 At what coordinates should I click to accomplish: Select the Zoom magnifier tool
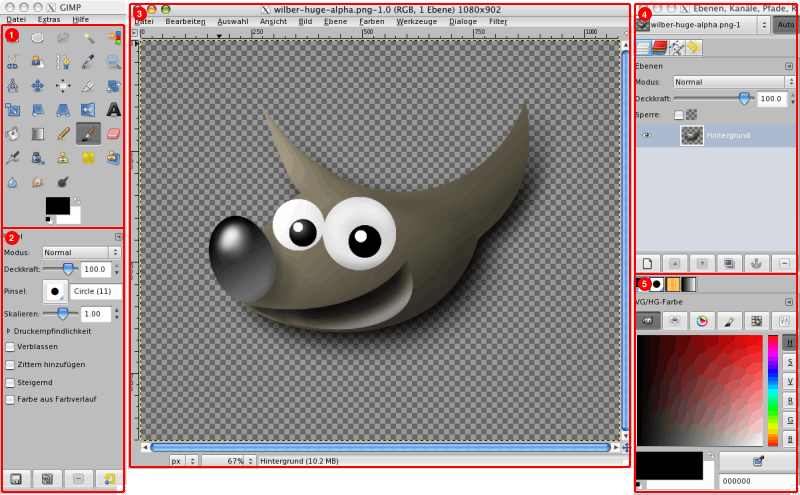(x=113, y=61)
